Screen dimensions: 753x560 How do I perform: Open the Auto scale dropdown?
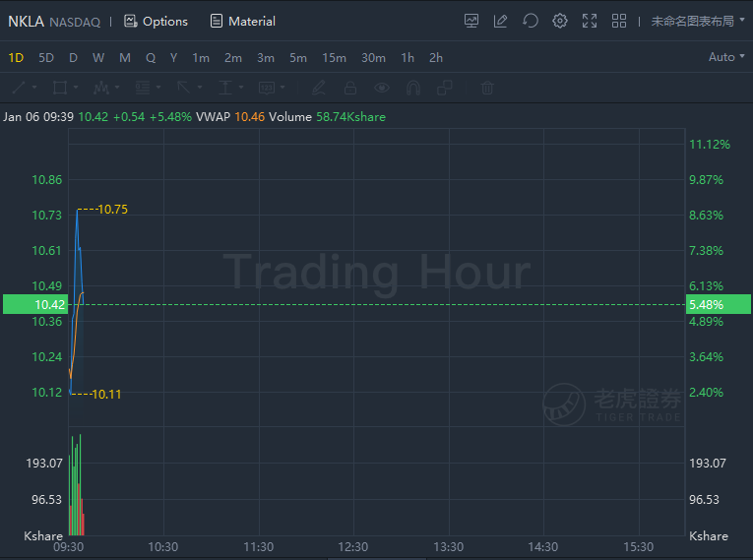[x=726, y=57]
